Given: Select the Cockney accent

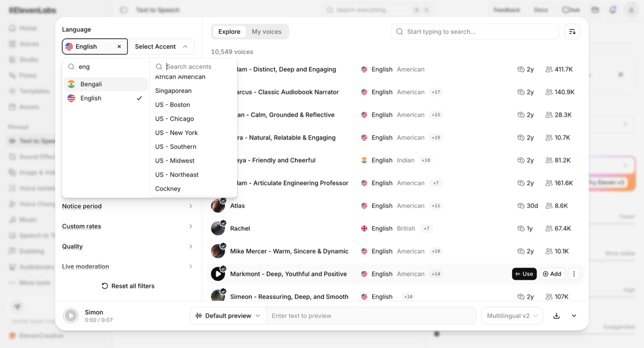Looking at the screenshot, I should [168, 189].
